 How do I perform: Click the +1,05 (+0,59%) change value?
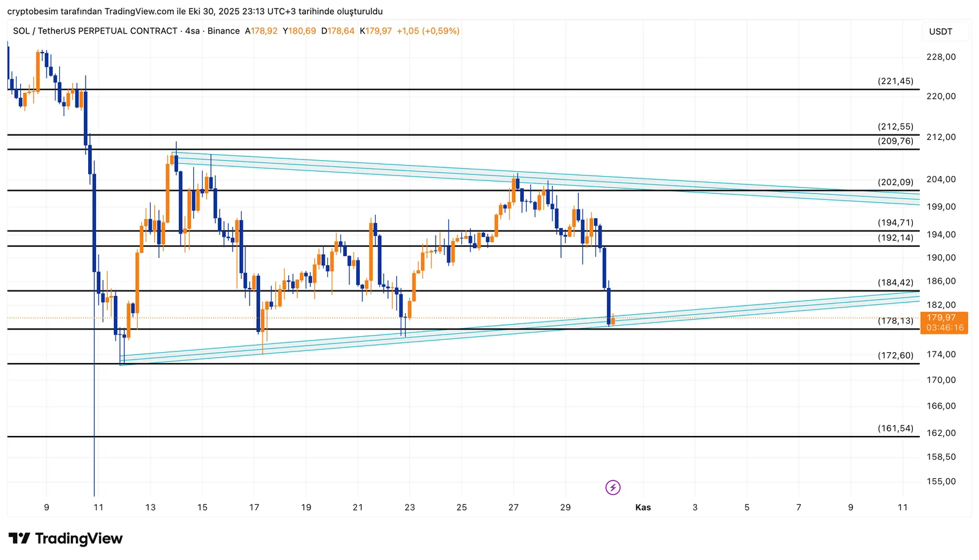pyautogui.click(x=428, y=31)
